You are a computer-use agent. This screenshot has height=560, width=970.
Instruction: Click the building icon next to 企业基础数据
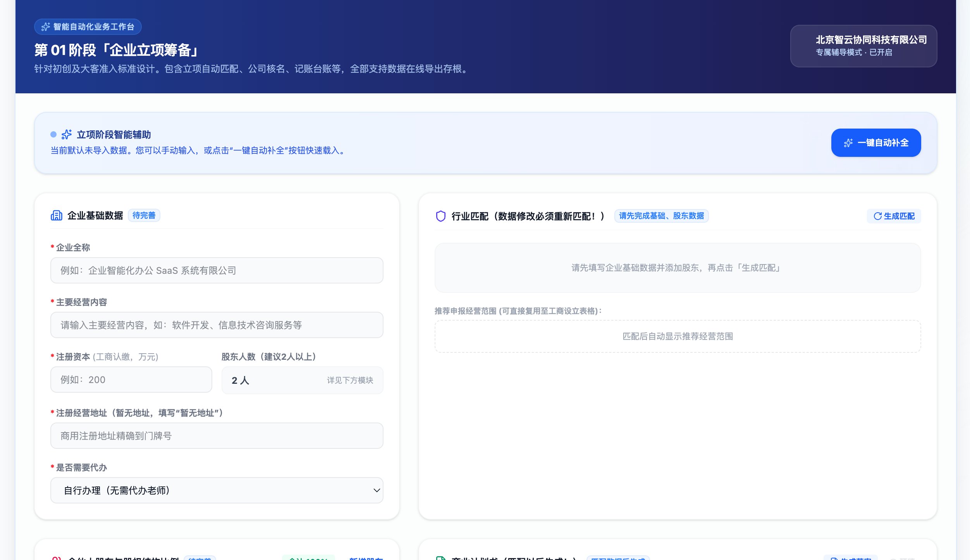[57, 215]
